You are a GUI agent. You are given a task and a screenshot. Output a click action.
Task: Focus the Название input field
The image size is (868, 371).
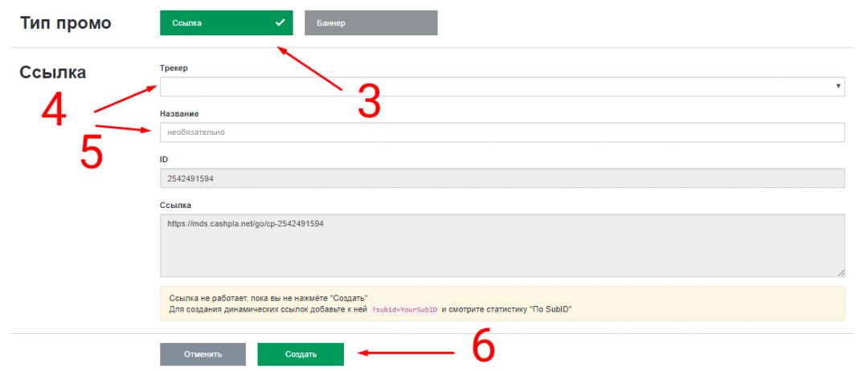coord(502,132)
